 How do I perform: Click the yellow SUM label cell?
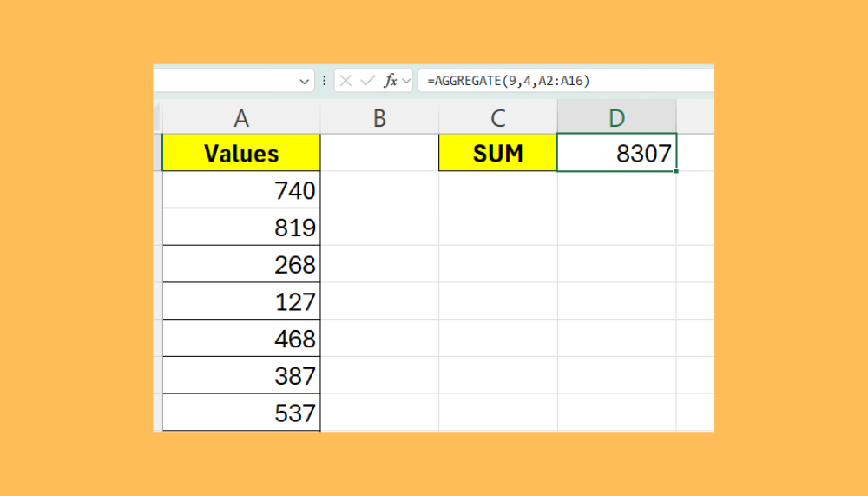497,154
